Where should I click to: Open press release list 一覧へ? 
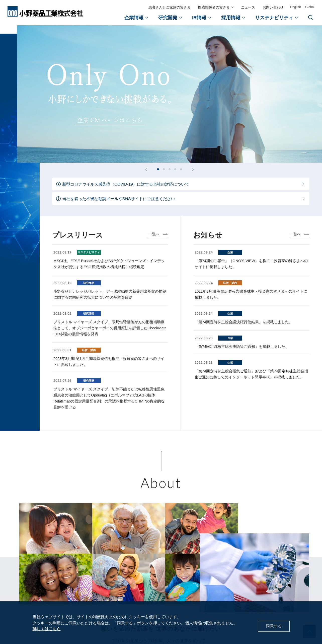(x=158, y=234)
